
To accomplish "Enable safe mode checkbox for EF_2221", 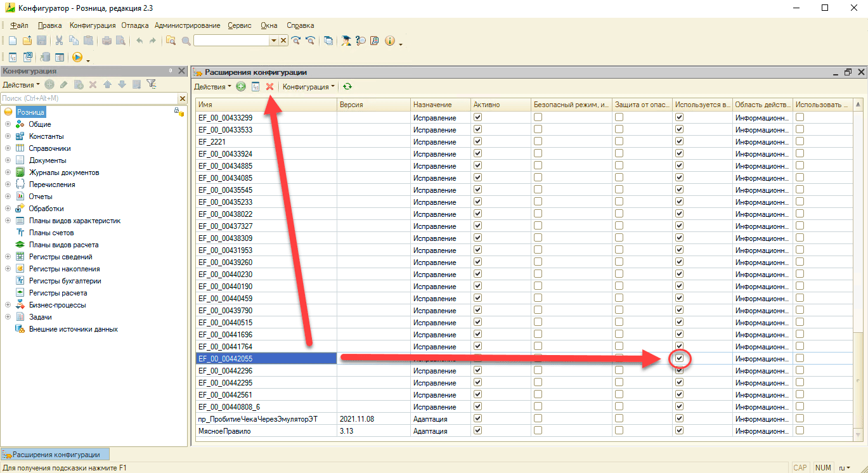I will coord(538,141).
